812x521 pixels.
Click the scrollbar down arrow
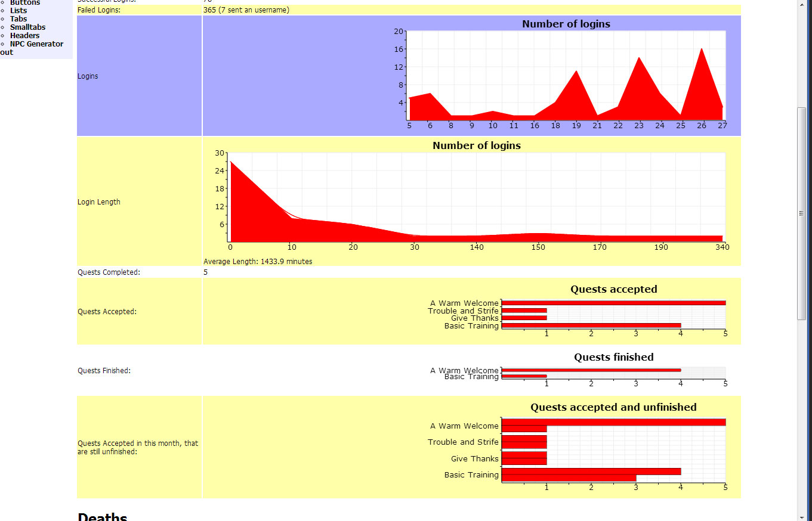coord(802,516)
